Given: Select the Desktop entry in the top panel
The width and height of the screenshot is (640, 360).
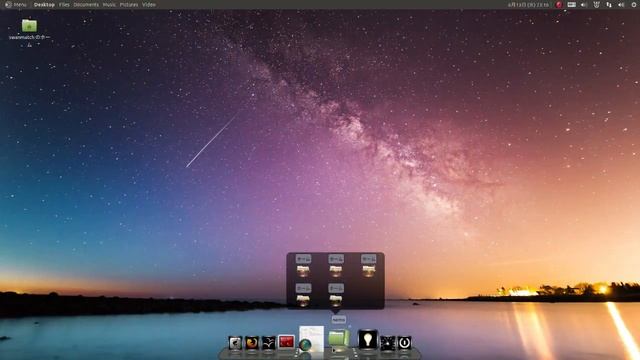Looking at the screenshot, I should 44,4.
